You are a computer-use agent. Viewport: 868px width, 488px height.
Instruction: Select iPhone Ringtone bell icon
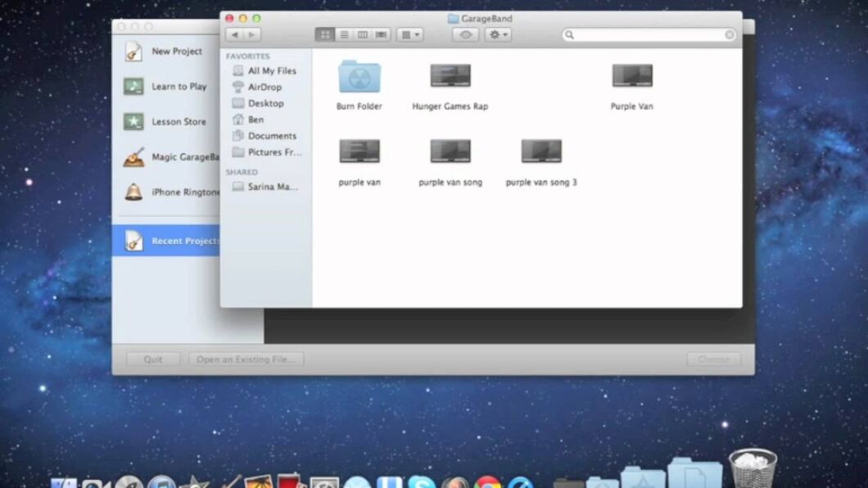(x=133, y=192)
